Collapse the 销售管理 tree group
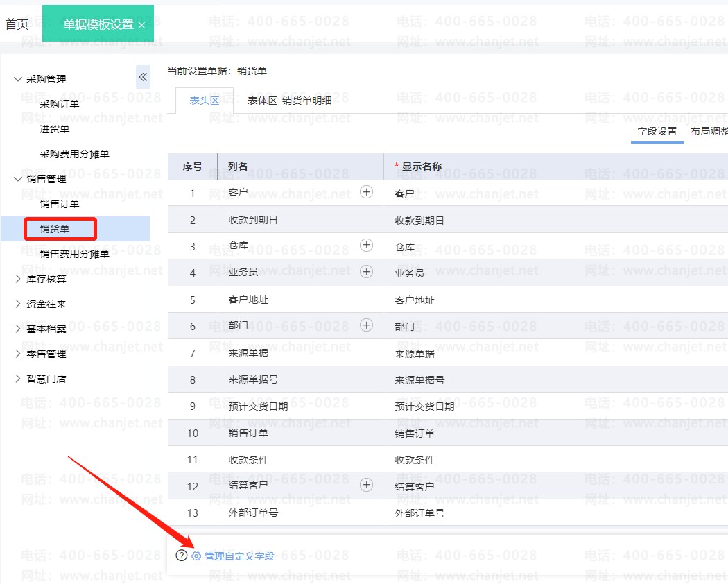The width and height of the screenshot is (728, 584). tap(17, 179)
